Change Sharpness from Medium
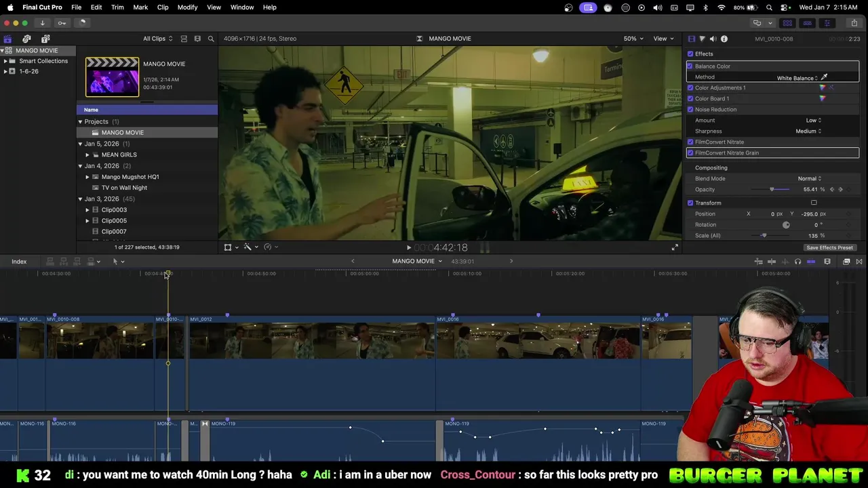Viewport: 868px width, 488px height. click(808, 131)
